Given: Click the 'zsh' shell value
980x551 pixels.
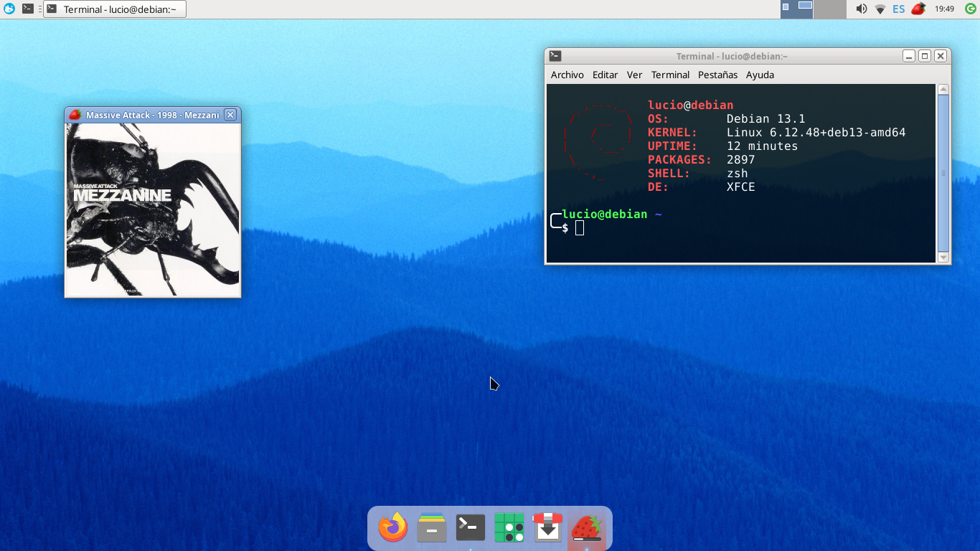Looking at the screenshot, I should 738,173.
